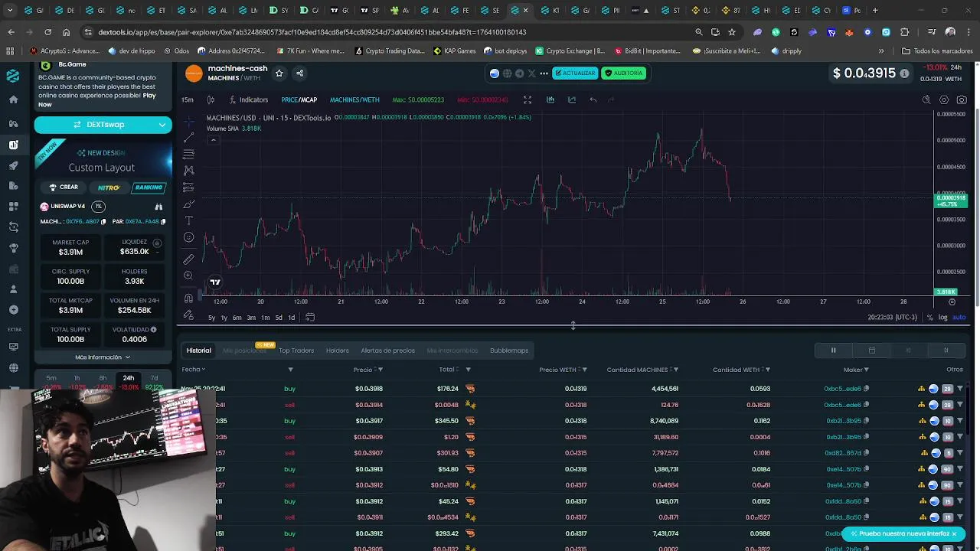Open rocket icon in left sidebar
The width and height of the screenshot is (980, 551).
click(13, 165)
